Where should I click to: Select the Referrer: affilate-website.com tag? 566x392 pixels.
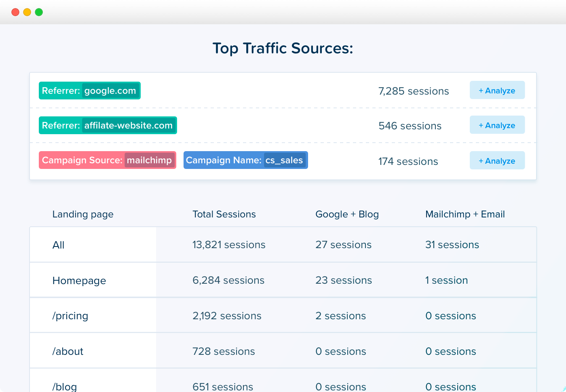(108, 125)
